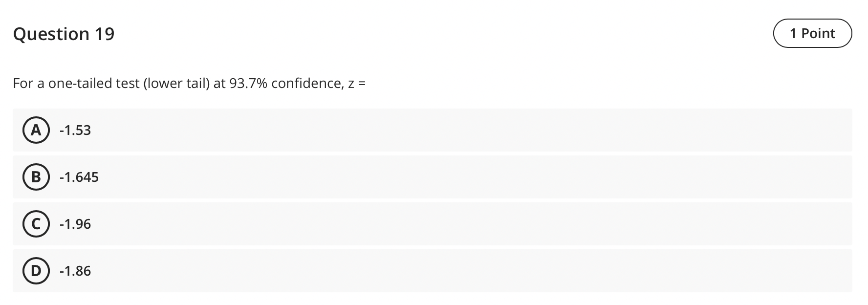The width and height of the screenshot is (868, 305).
Task: Choose the answer -1.645
Action: click(x=78, y=177)
